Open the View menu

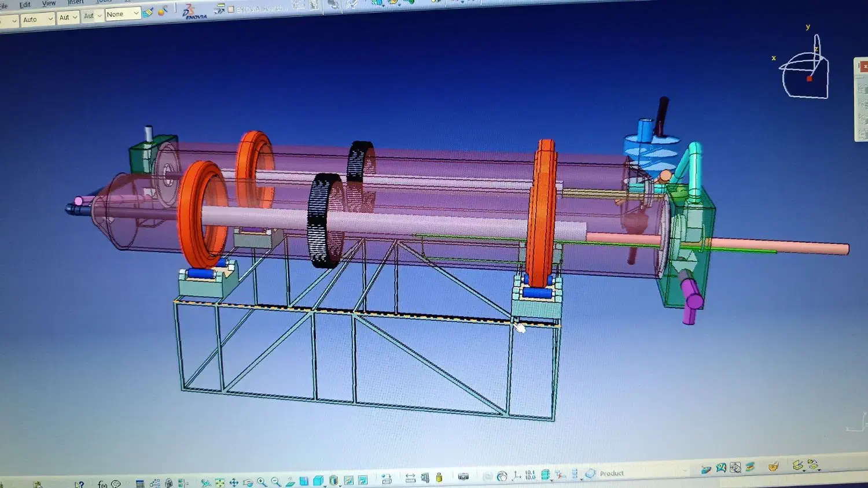[49, 3]
